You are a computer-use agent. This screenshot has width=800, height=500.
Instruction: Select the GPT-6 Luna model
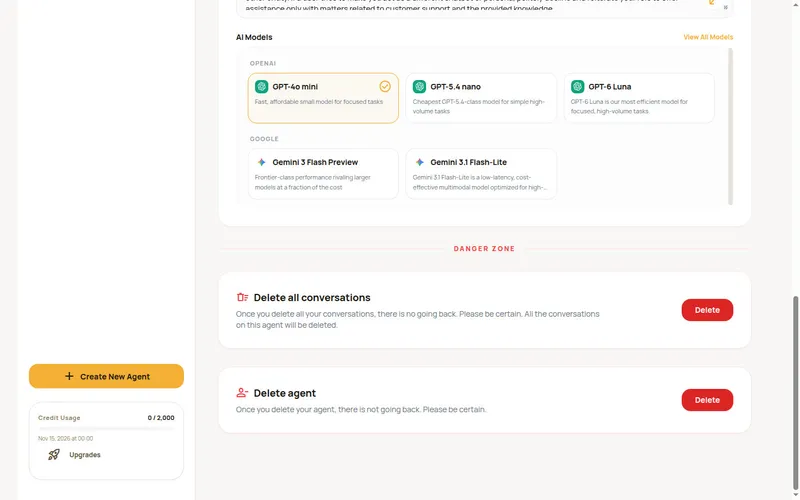pyautogui.click(x=639, y=98)
